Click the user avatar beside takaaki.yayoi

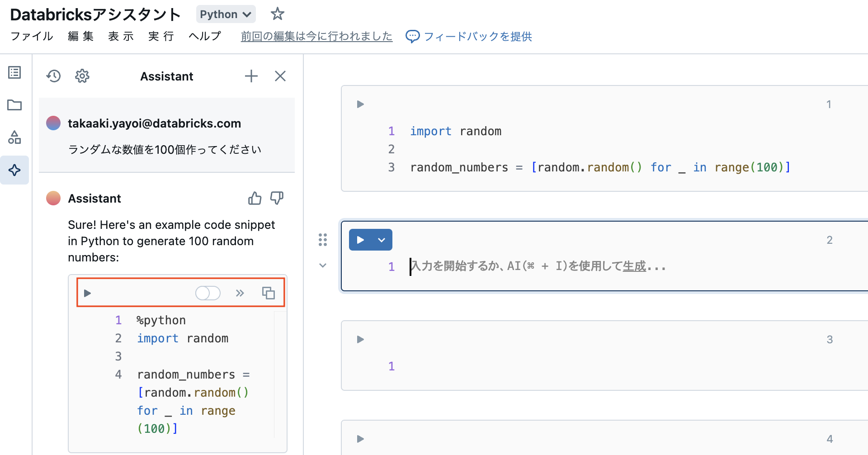[x=53, y=123]
